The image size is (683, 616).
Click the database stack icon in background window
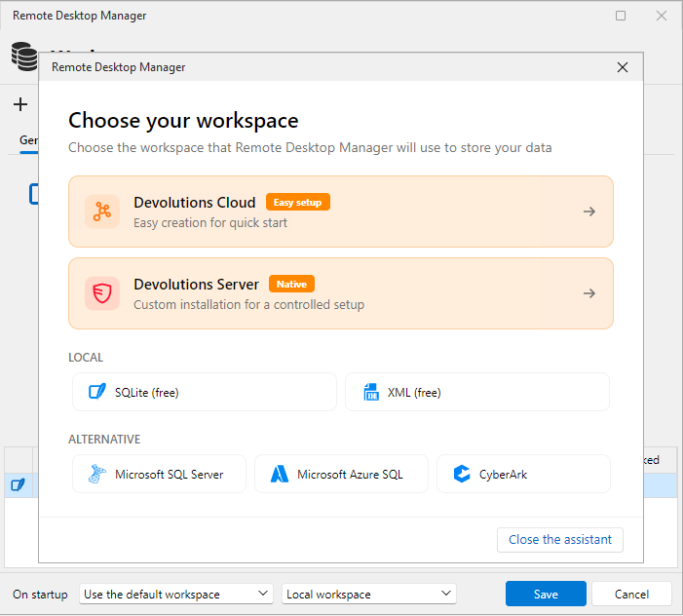24,57
